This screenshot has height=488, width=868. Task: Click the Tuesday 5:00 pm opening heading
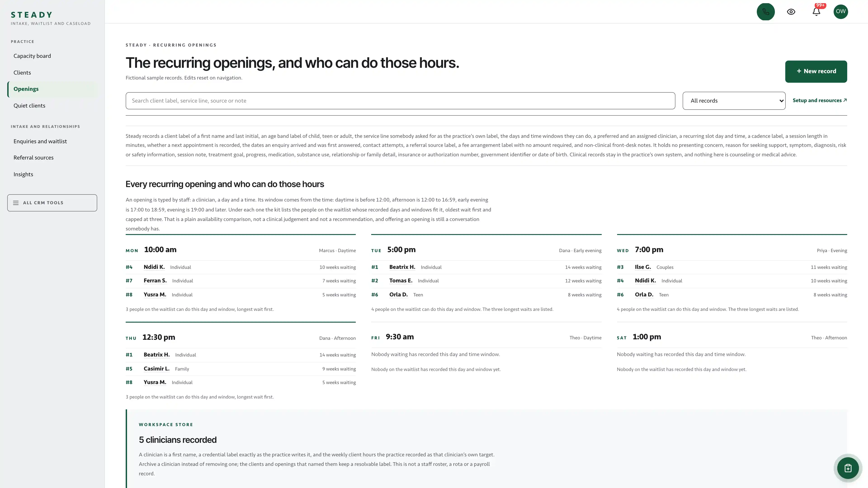[x=401, y=250]
